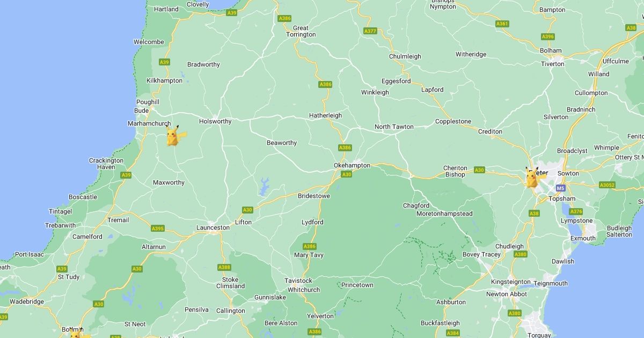
Task: Select the Pikachu marker over Exeter
Action: click(532, 177)
